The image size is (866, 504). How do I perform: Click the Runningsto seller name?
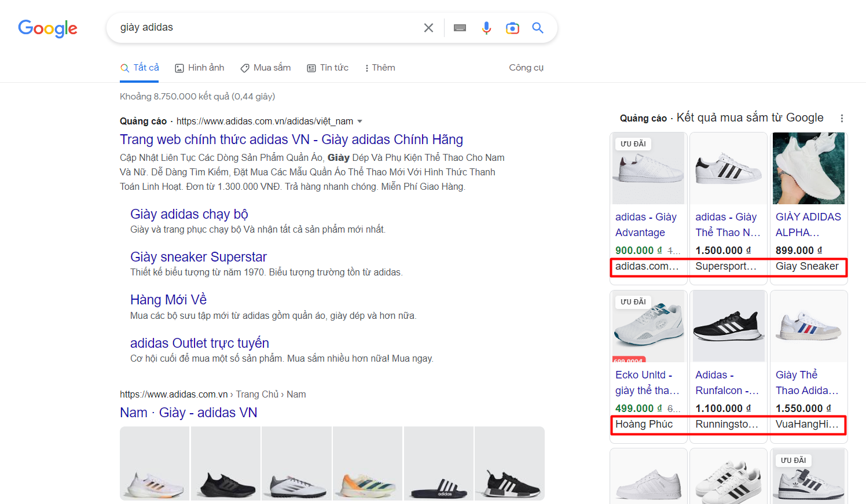click(x=726, y=424)
